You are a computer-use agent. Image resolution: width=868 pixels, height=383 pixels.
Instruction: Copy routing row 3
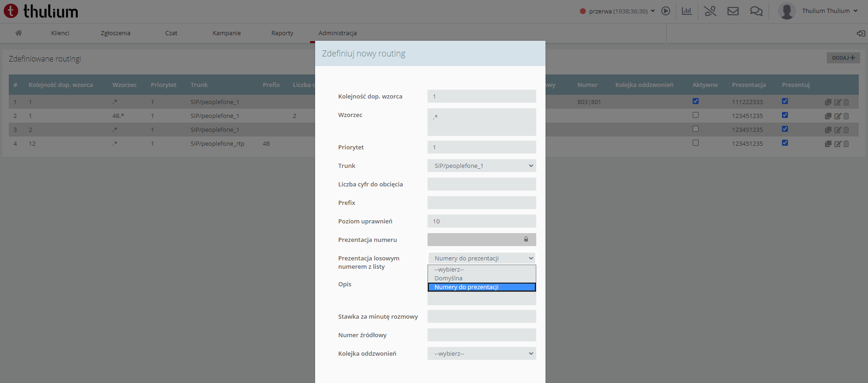[828, 130]
